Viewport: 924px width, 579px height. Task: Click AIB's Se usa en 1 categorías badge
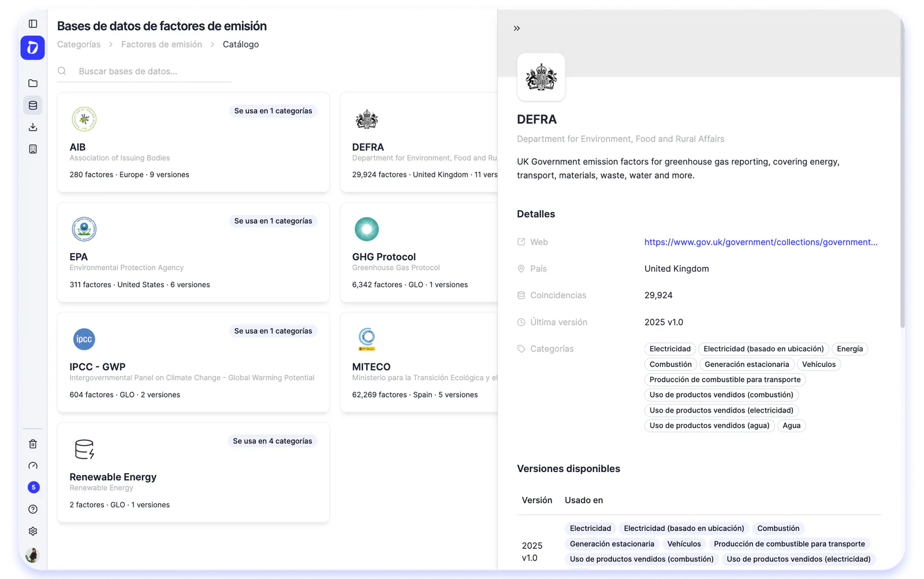(x=273, y=111)
